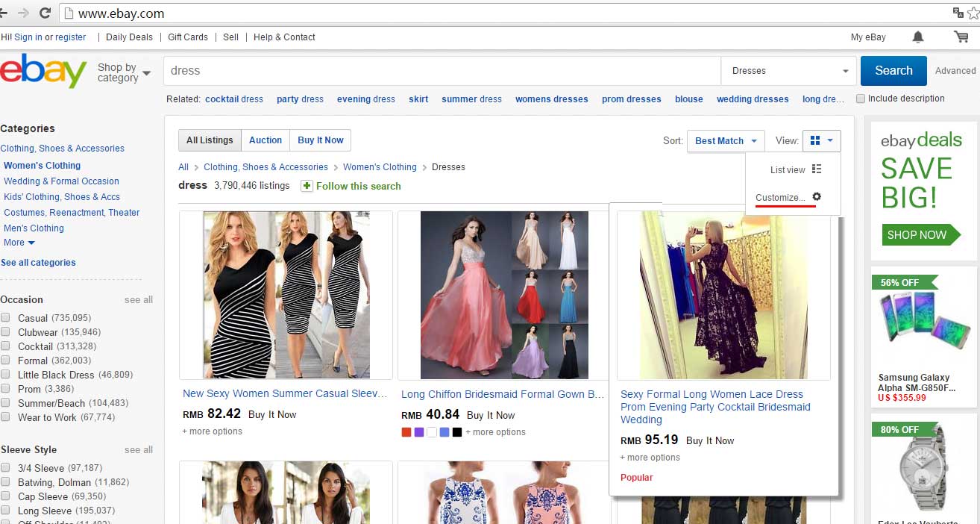Select the black color swatch
980x524 pixels.
(456, 432)
